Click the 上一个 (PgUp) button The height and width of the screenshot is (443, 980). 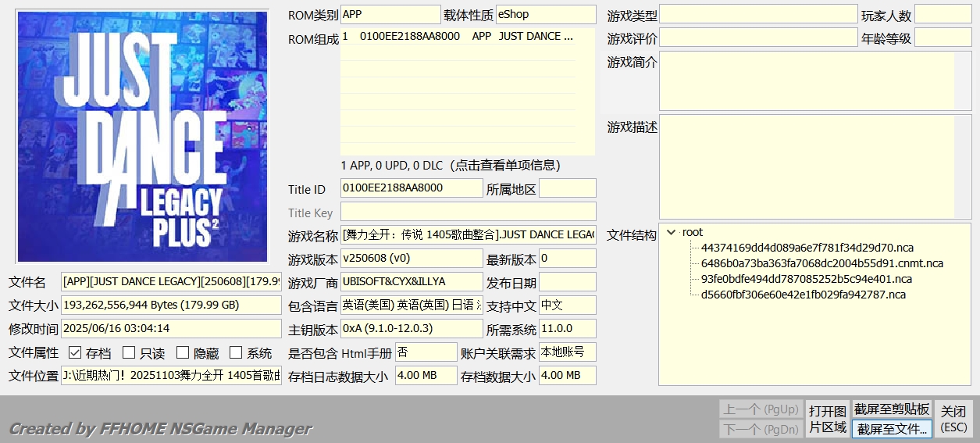point(760,409)
